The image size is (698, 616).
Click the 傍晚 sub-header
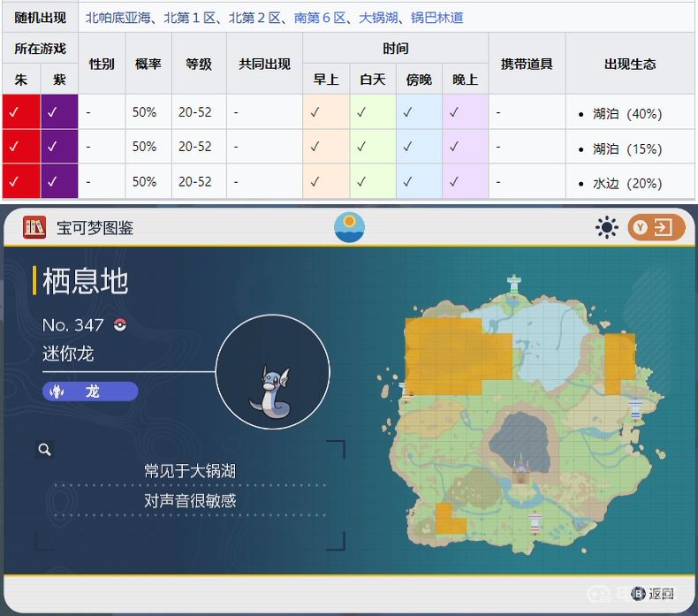(x=419, y=80)
